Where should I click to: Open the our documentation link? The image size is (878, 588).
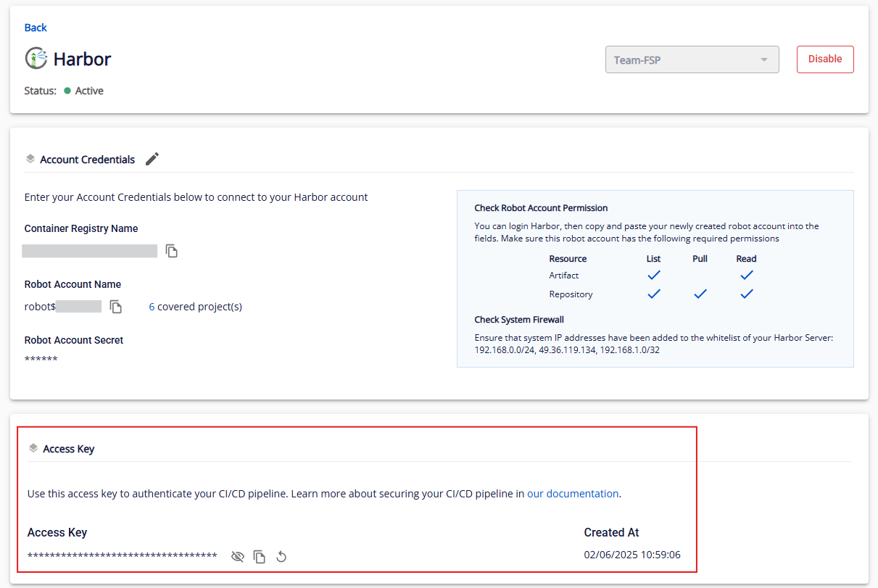click(x=573, y=494)
